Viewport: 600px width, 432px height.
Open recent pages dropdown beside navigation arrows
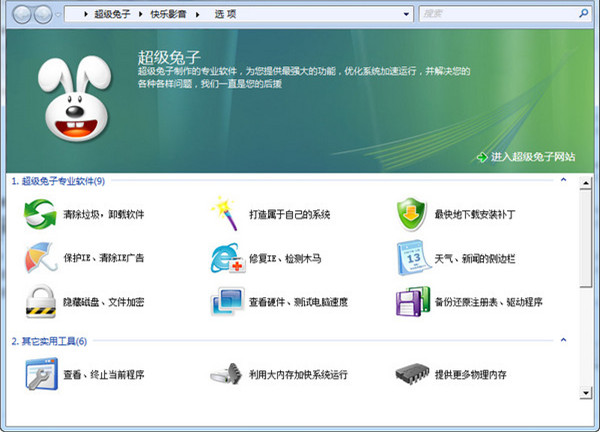[58, 15]
